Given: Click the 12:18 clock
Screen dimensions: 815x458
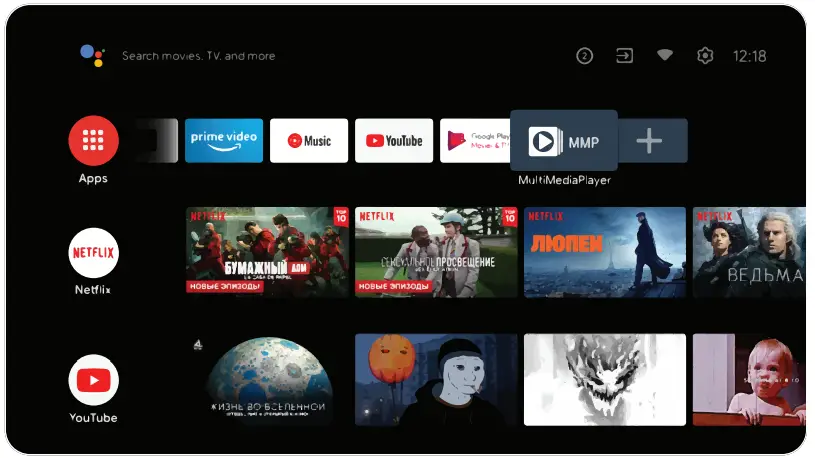Looking at the screenshot, I should pyautogui.click(x=750, y=56).
